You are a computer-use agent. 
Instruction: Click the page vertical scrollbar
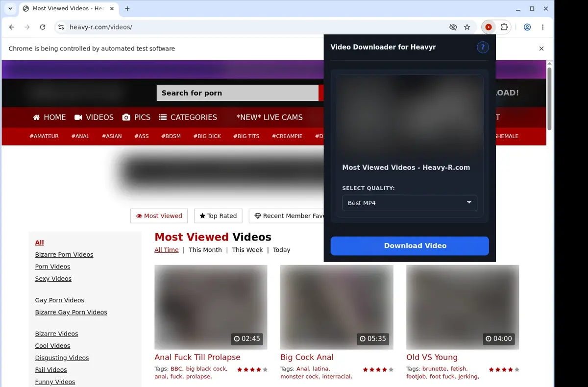(549, 98)
